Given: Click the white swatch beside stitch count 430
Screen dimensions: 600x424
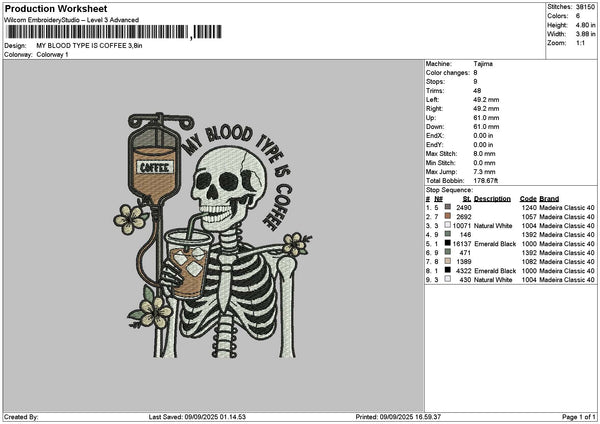Looking at the screenshot, I should 447,279.
